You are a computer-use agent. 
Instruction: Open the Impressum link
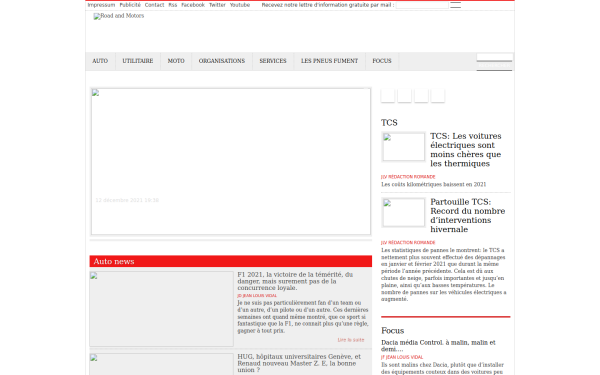101,5
